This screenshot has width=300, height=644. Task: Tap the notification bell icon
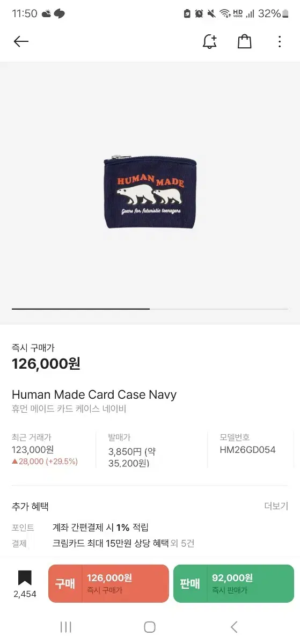coord(209,42)
